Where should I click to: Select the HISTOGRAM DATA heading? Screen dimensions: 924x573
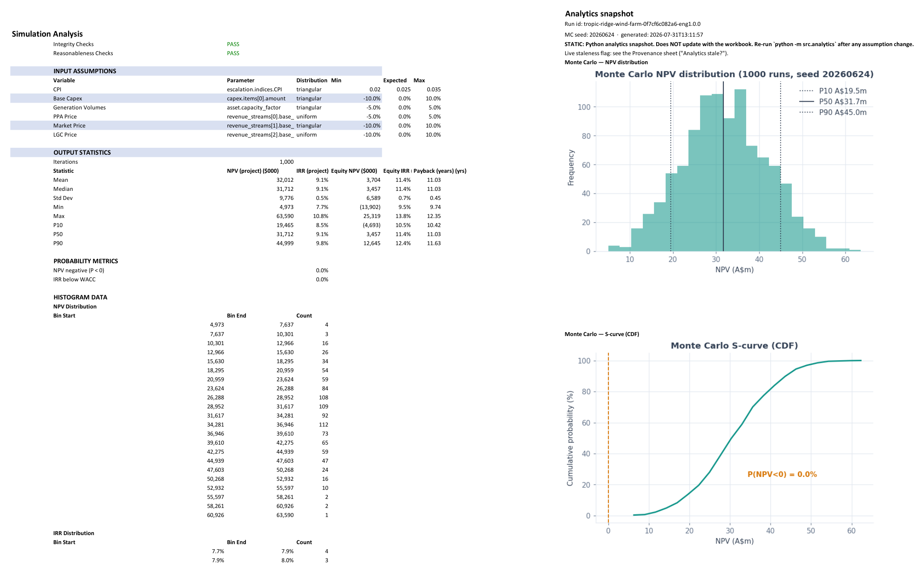pyautogui.click(x=81, y=297)
